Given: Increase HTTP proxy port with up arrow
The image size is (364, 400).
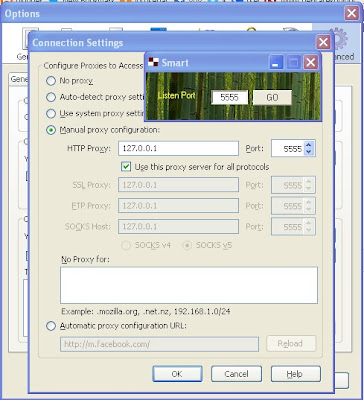Looking at the screenshot, I should coord(309,145).
